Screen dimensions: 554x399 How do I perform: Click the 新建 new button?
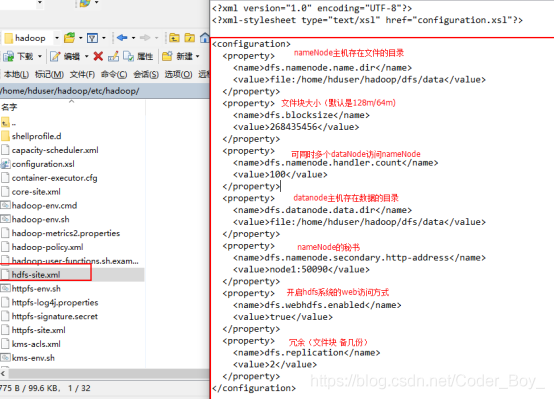click(177, 56)
